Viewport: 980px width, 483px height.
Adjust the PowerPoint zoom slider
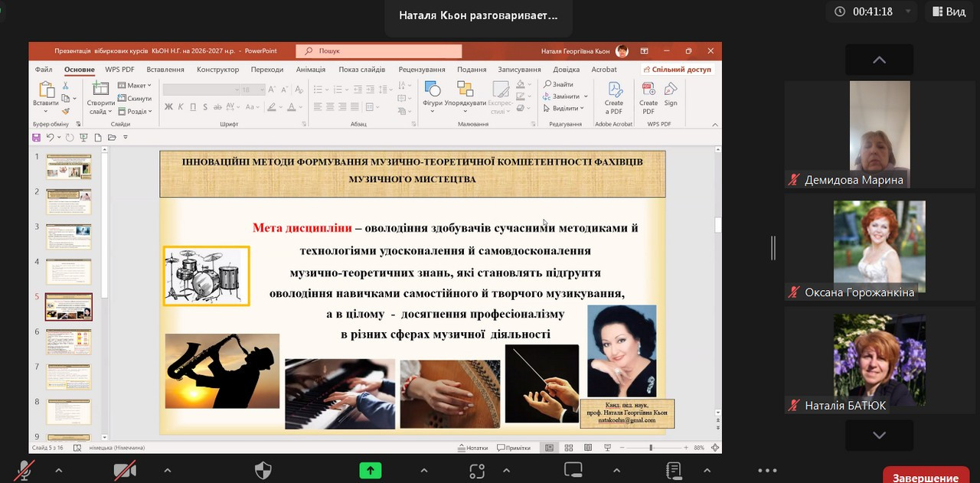tap(651, 448)
